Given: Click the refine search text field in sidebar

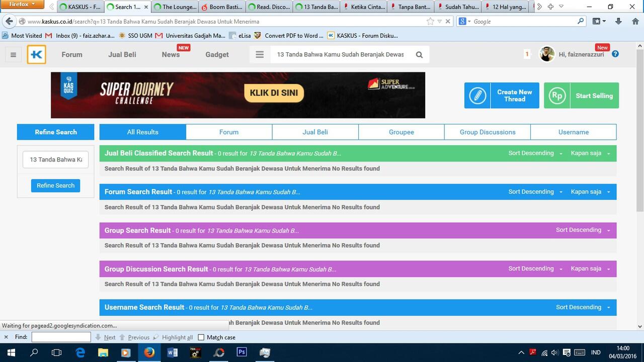Looking at the screenshot, I should pyautogui.click(x=55, y=159).
